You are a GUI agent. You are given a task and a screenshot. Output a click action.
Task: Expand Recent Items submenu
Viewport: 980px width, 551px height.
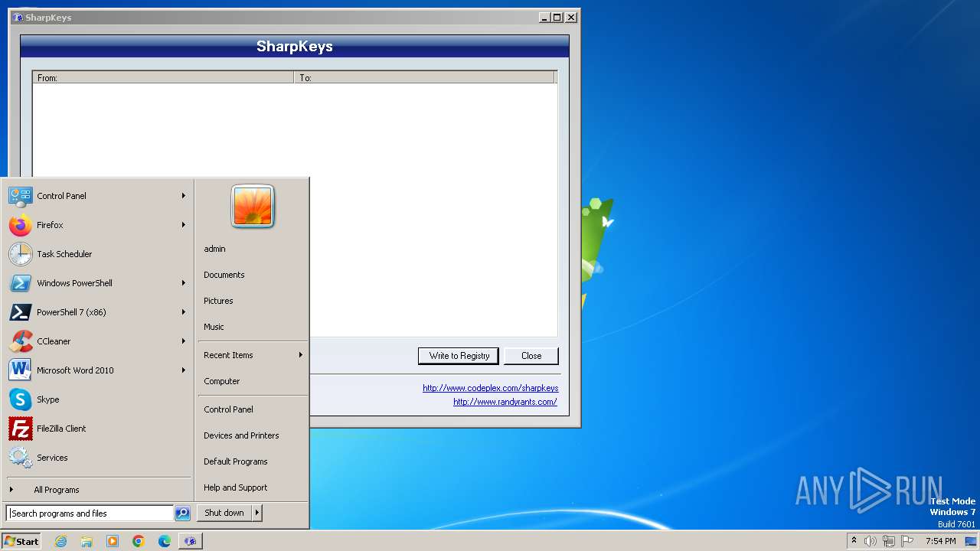click(x=253, y=355)
